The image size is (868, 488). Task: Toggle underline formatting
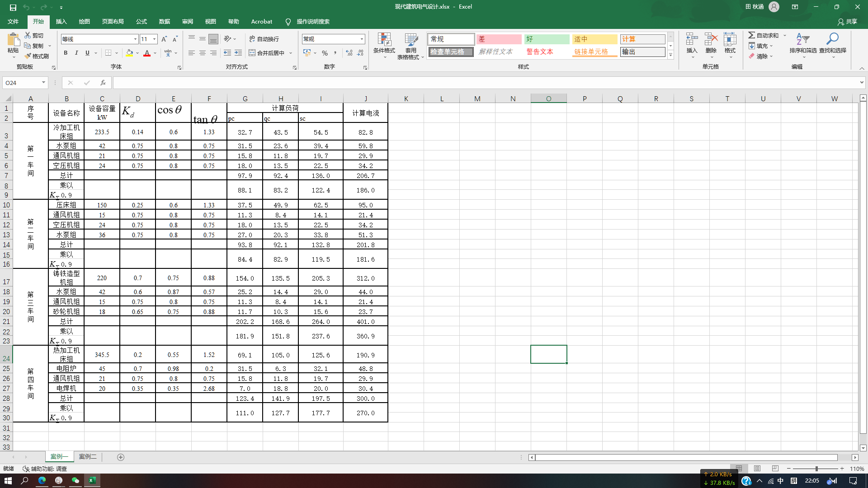tap(87, 53)
